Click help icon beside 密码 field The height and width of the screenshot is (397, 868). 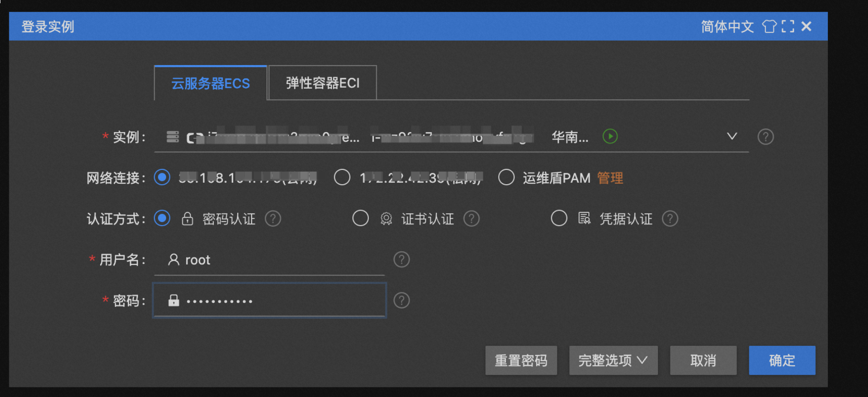402,301
